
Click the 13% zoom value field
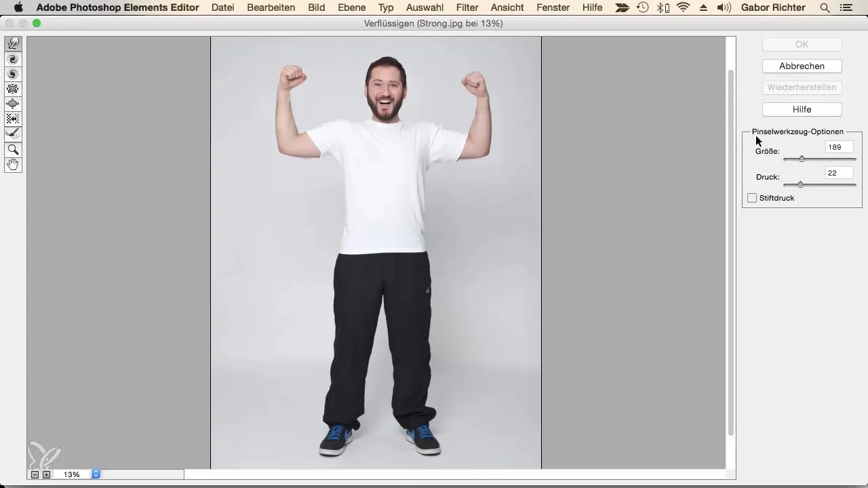(71, 474)
